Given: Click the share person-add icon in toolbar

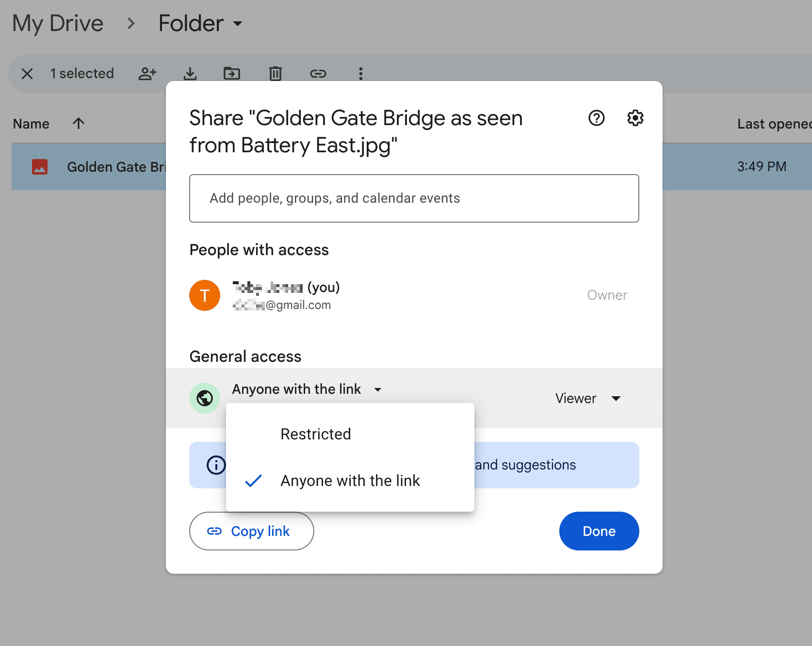Looking at the screenshot, I should coord(147,73).
